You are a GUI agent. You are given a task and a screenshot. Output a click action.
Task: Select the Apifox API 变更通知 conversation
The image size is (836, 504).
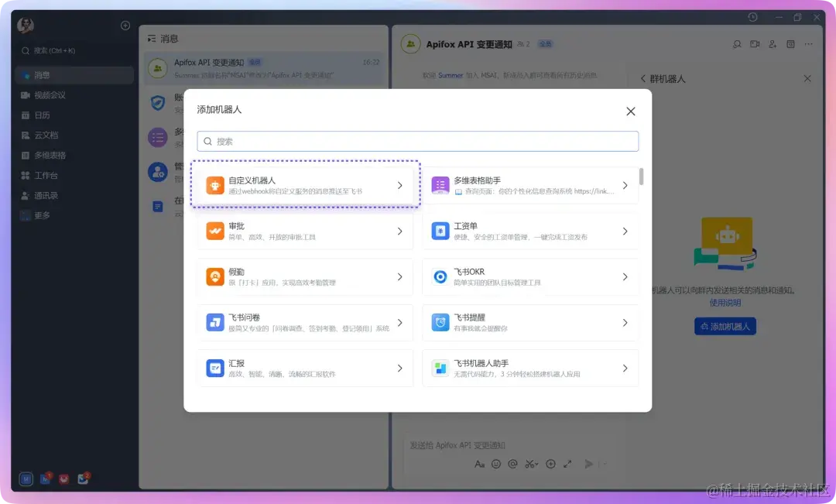click(x=265, y=69)
